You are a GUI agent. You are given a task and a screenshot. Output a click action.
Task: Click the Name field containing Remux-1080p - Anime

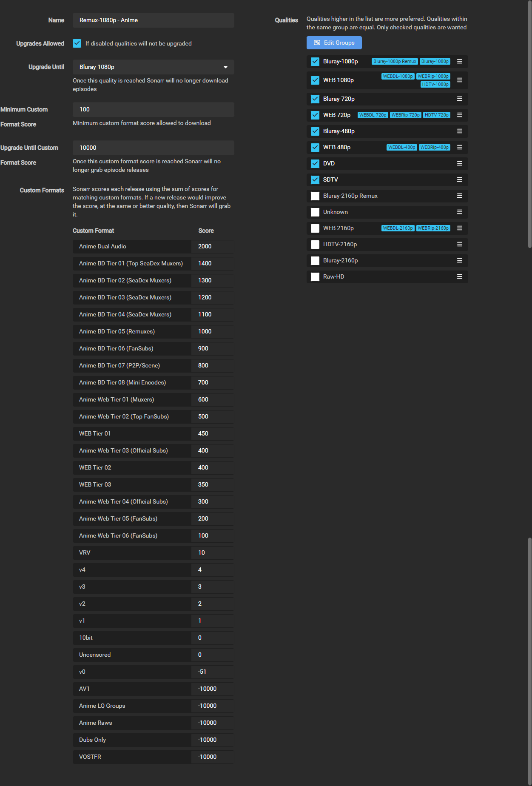pos(153,20)
